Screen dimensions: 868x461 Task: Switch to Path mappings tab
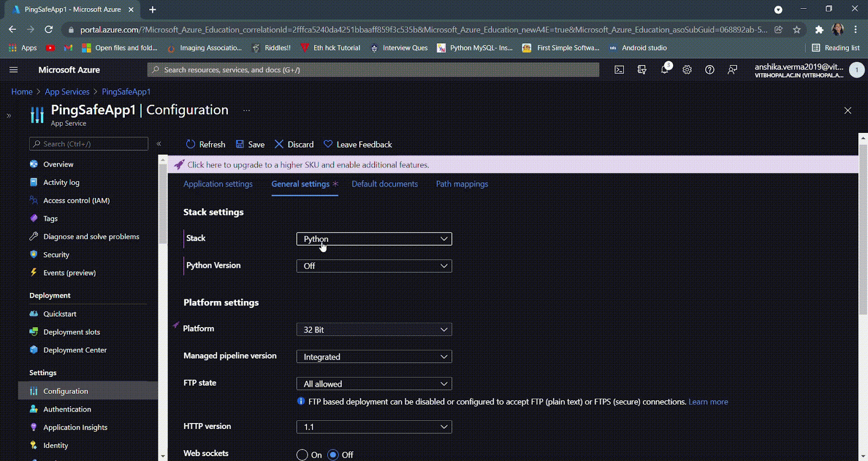click(462, 184)
